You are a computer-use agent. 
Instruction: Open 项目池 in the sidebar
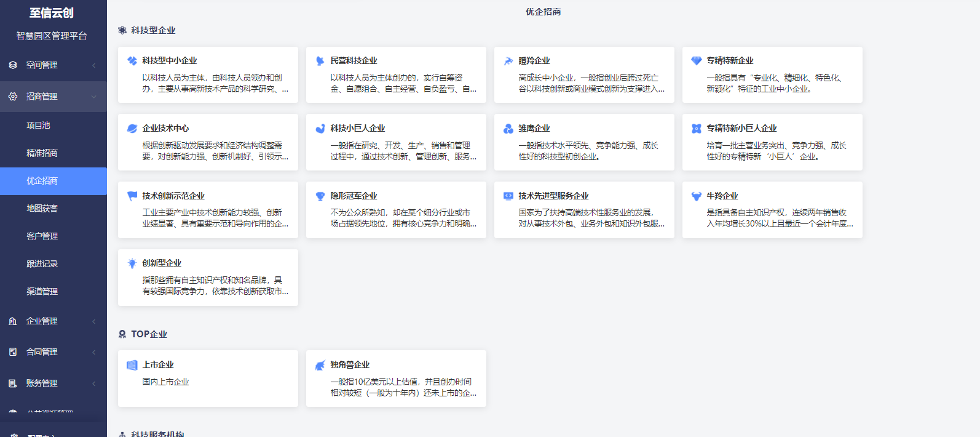[38, 126]
